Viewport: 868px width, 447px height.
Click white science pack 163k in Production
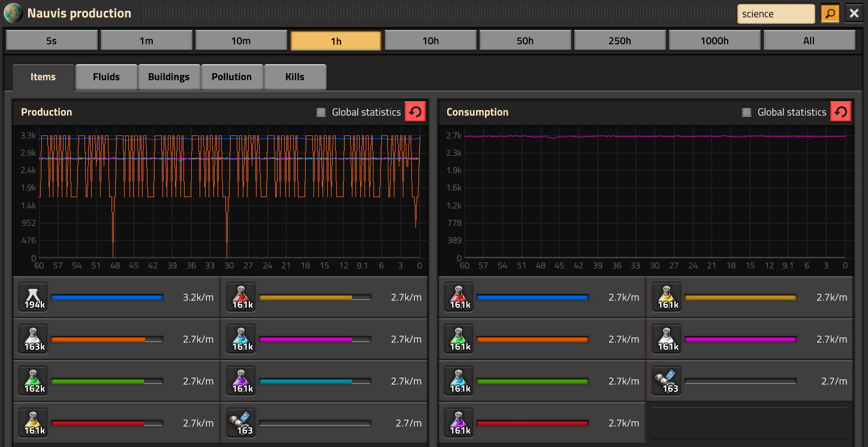point(33,339)
